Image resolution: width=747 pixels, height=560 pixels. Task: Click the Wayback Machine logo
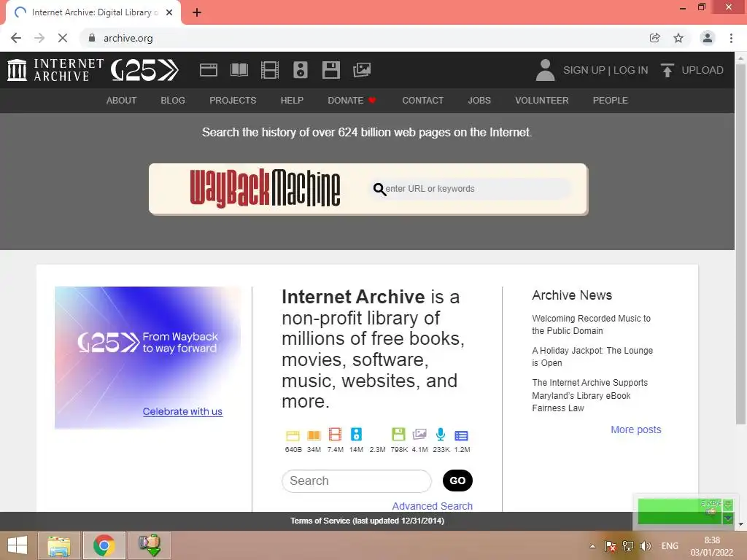click(x=265, y=189)
